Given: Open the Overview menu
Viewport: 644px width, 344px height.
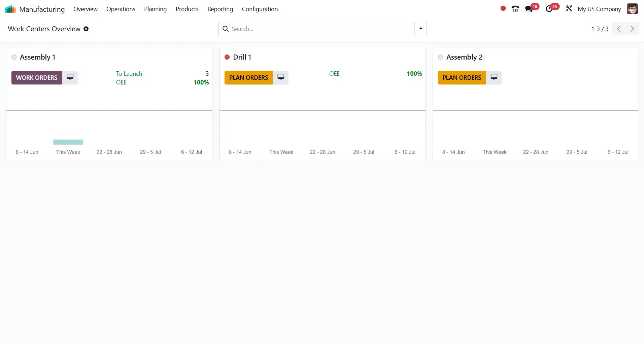Looking at the screenshot, I should pyautogui.click(x=86, y=9).
